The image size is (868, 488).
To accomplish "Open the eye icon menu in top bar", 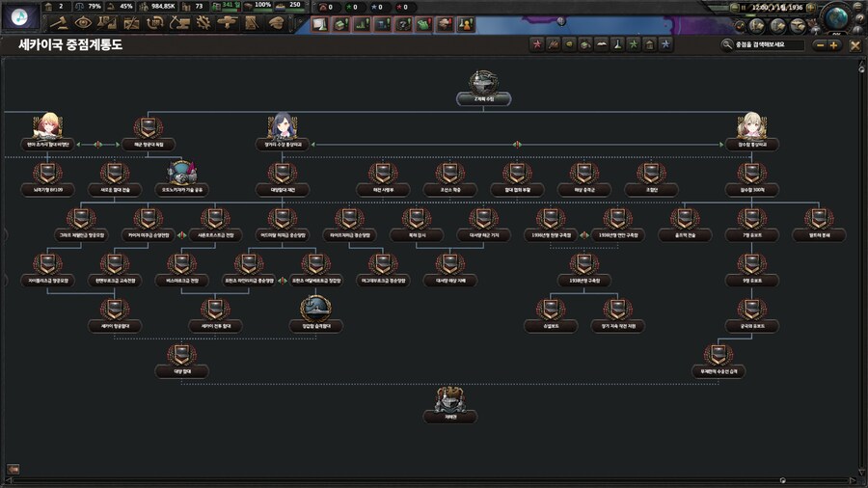I will tap(84, 21).
